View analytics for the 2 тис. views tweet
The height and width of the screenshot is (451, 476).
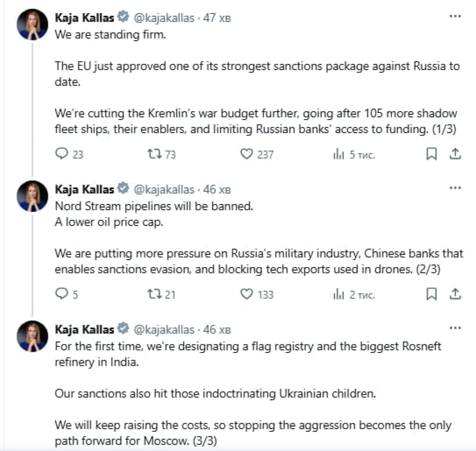pyautogui.click(x=338, y=294)
